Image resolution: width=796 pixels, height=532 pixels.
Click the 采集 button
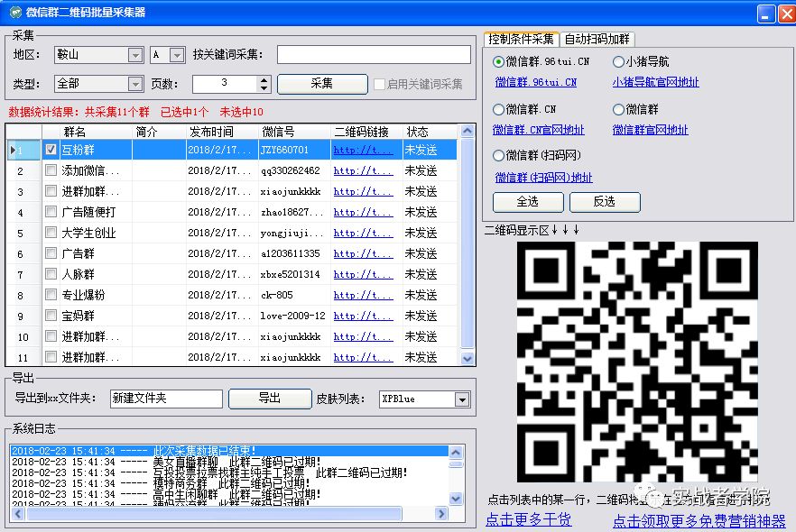(322, 84)
